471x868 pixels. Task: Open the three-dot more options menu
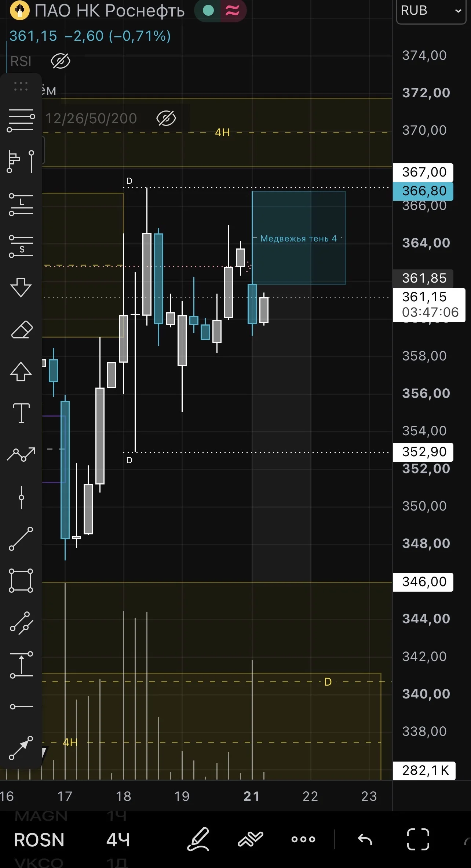pos(303,839)
